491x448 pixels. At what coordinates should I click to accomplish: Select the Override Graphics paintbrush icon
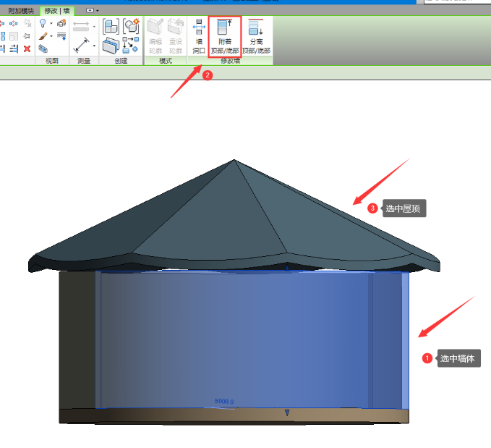43,36
